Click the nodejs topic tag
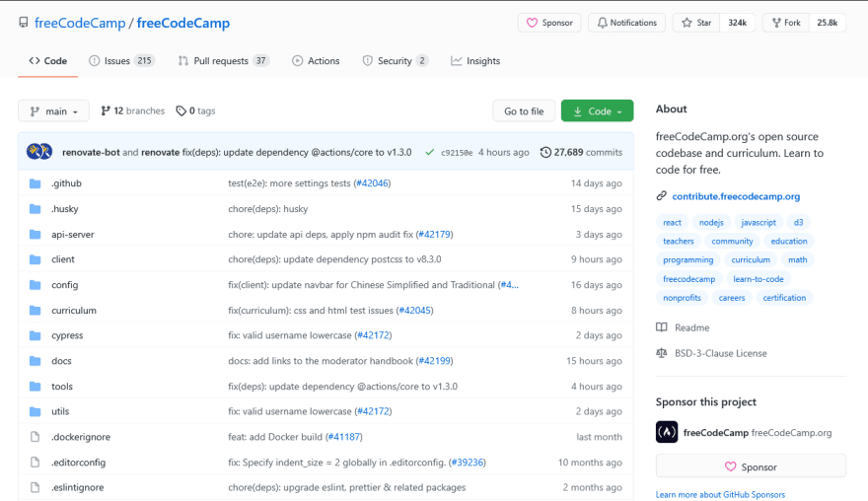Image resolution: width=868 pixels, height=501 pixels. pos(711,222)
